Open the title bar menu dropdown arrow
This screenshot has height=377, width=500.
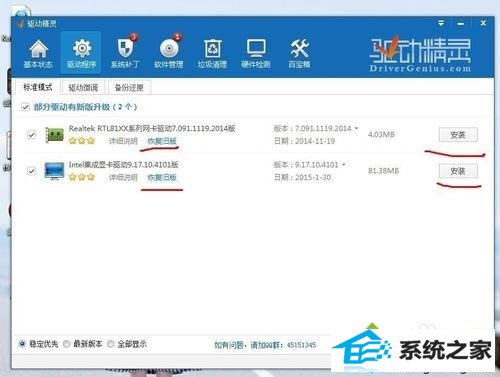point(441,23)
